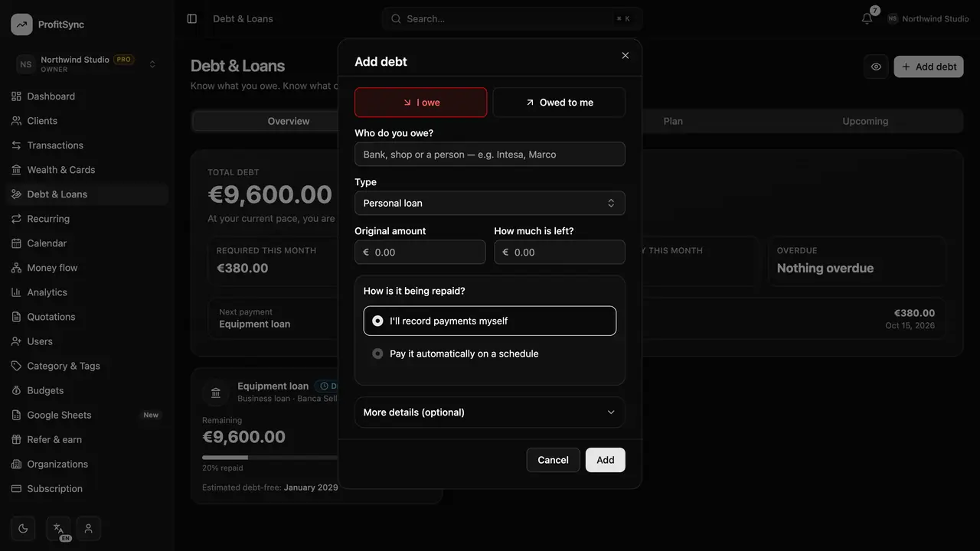Click the Original amount field
Viewport: 980px width, 551px height.
pyautogui.click(x=420, y=252)
